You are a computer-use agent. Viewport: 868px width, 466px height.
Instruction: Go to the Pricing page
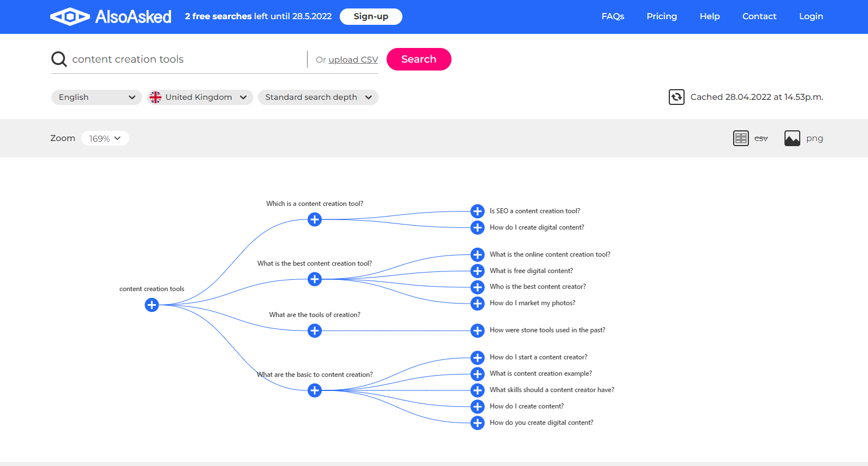click(662, 16)
